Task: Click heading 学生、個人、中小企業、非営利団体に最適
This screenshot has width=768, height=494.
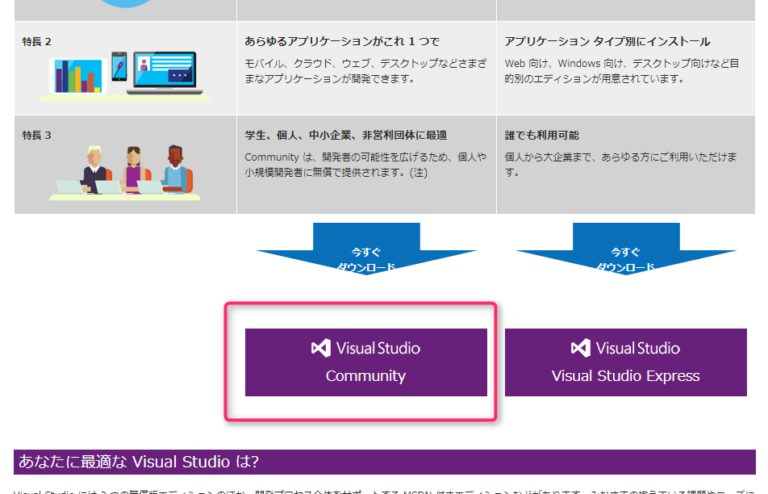Action: [345, 135]
